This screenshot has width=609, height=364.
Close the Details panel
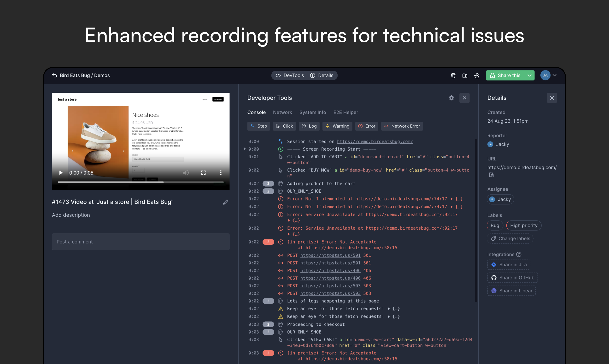click(x=552, y=98)
